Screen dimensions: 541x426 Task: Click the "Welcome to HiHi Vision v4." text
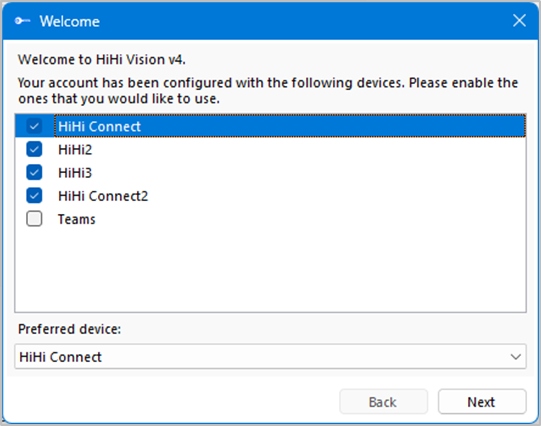(x=102, y=60)
